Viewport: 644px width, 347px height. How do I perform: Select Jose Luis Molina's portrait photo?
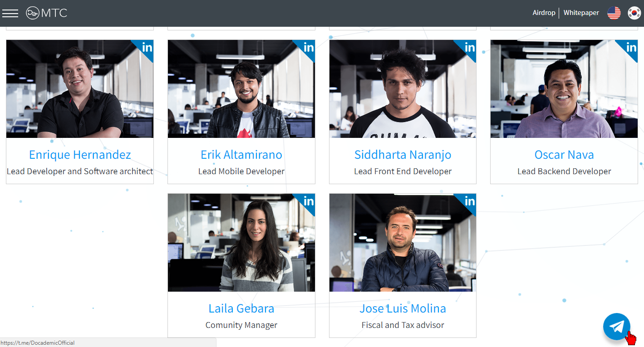[x=403, y=243]
